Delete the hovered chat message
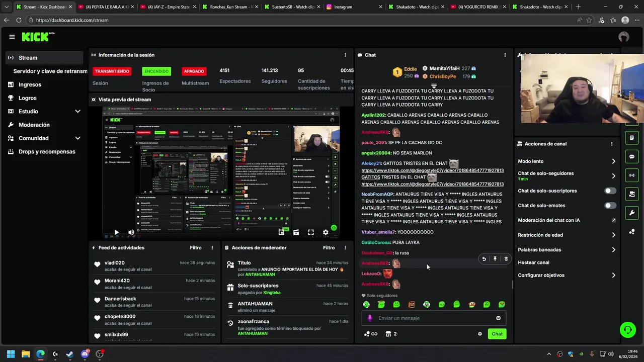Image resolution: width=644 pixels, height=362 pixels. pos(506,259)
